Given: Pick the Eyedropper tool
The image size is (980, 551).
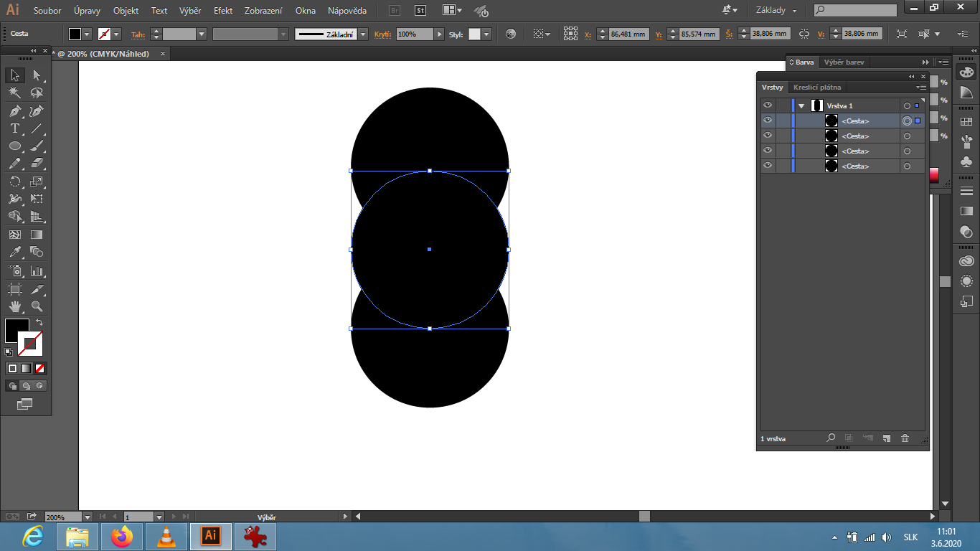Looking at the screenshot, I should coord(14,252).
